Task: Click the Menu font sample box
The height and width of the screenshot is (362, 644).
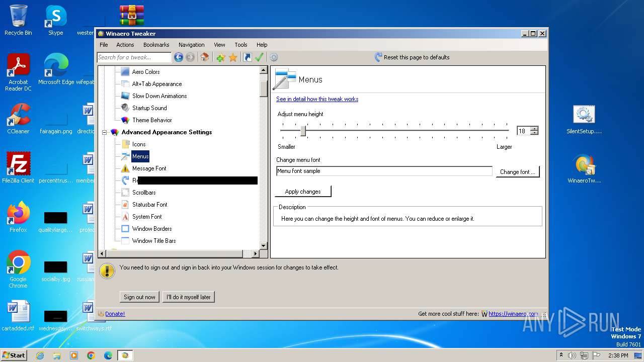Action: pyautogui.click(x=384, y=171)
